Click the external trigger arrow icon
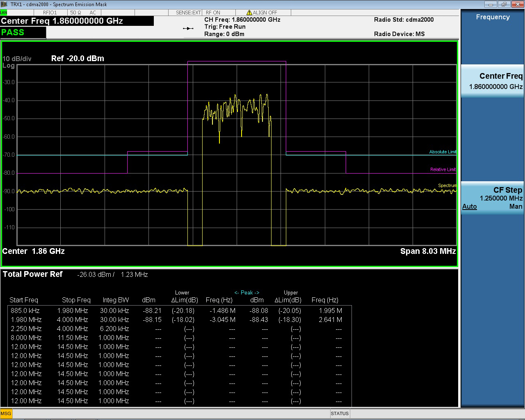Viewport: 525px width, 420px height. [188, 28]
